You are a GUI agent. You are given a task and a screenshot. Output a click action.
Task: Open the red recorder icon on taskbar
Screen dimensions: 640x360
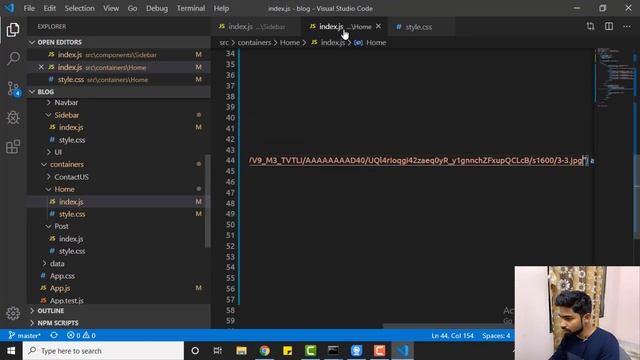(379, 351)
